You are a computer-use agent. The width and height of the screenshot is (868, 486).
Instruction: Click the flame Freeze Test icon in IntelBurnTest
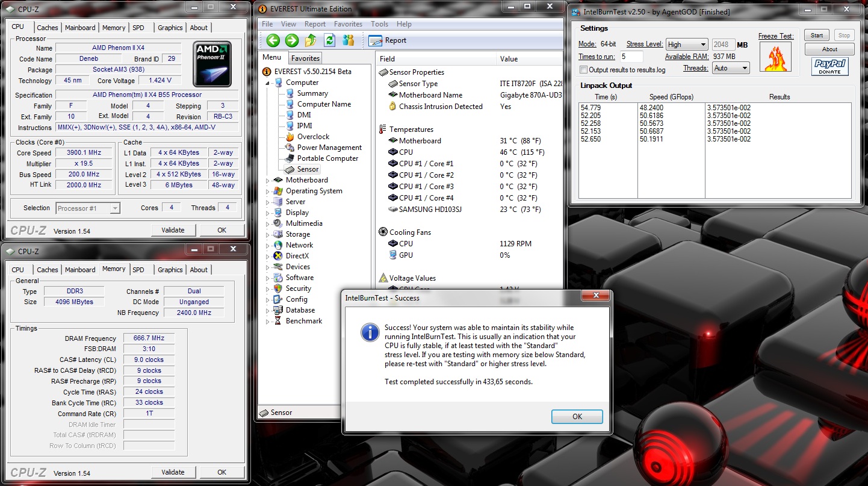point(775,57)
